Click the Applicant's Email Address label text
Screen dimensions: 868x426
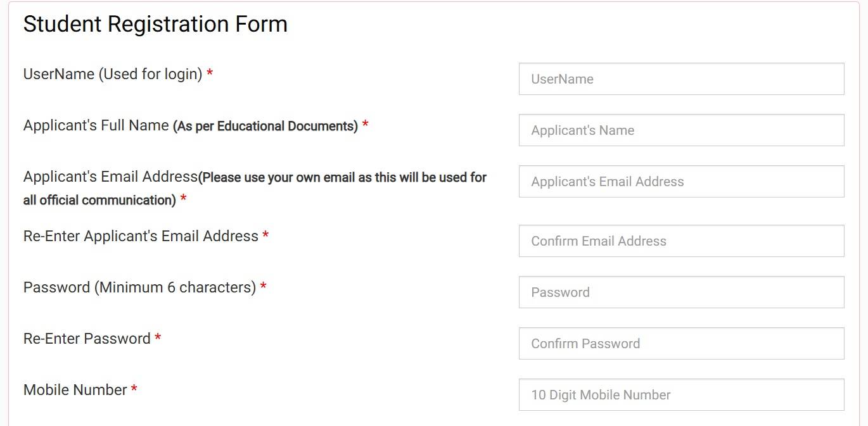(x=110, y=177)
